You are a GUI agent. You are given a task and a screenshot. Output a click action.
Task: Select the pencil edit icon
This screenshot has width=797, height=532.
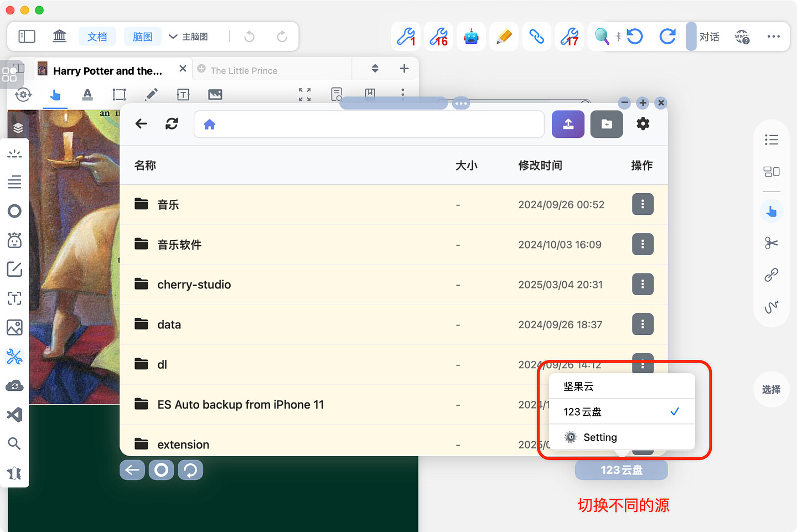coord(504,37)
